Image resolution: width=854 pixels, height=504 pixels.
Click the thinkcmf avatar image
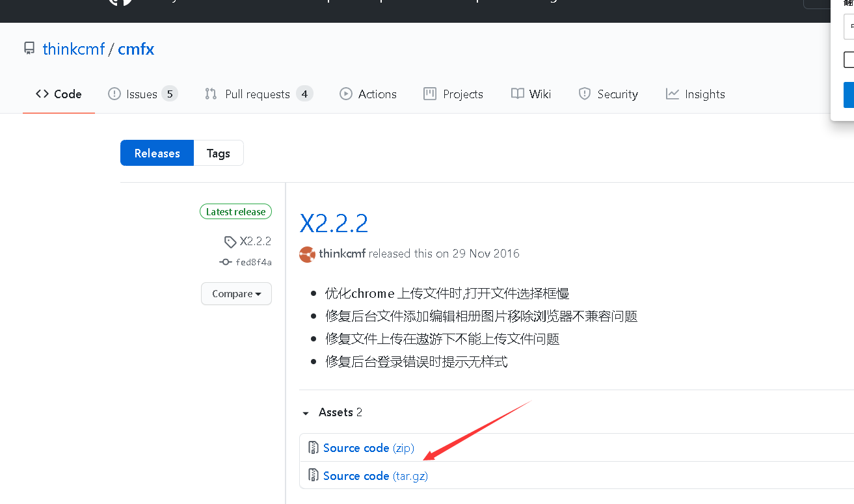coord(307,254)
